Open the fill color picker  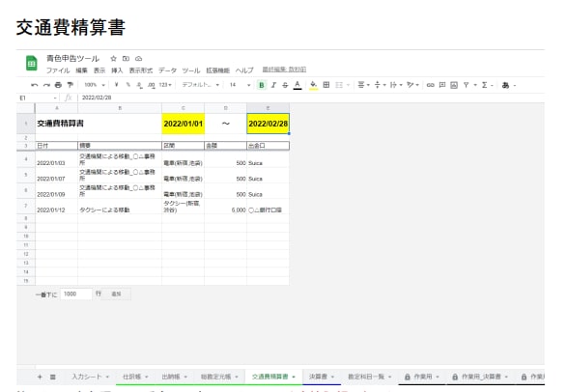(x=314, y=85)
